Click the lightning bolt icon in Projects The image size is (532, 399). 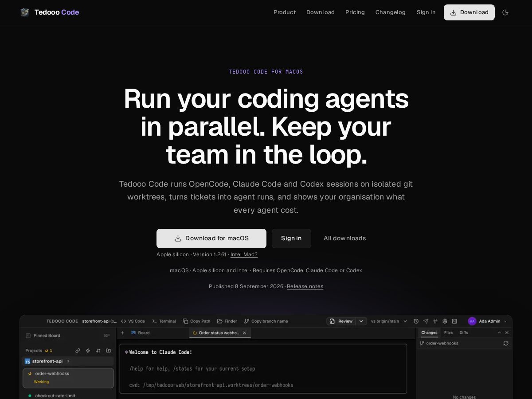tap(88, 350)
